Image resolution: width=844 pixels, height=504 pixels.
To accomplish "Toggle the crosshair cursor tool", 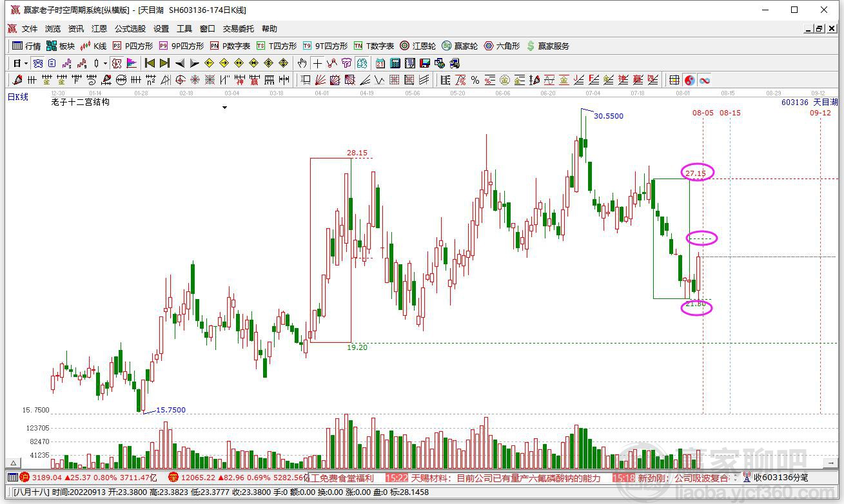I will (317, 63).
